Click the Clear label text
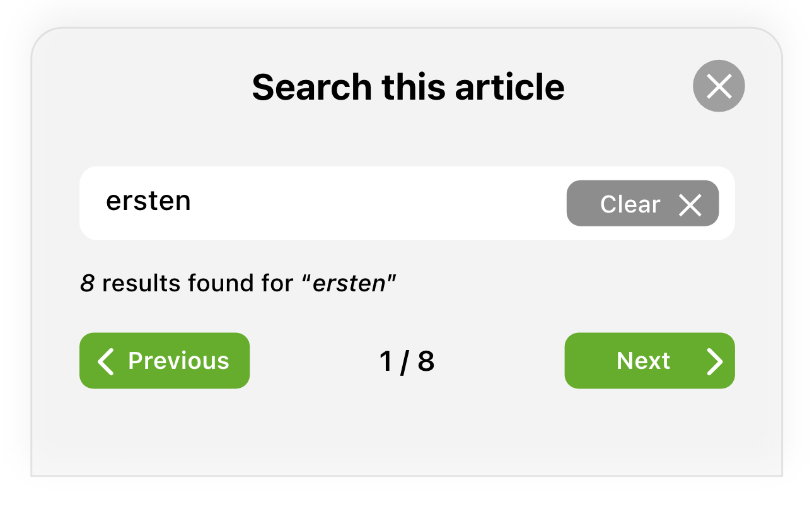The width and height of the screenshot is (812, 507). [630, 204]
